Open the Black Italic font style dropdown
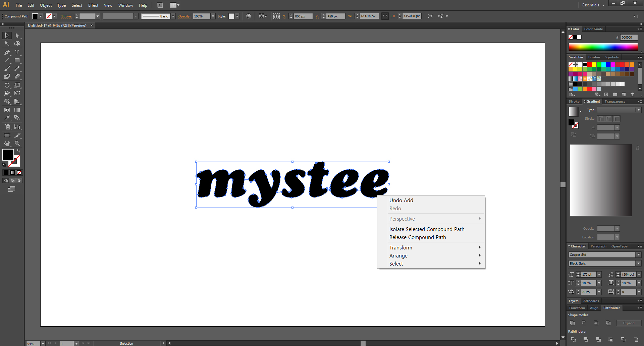 (x=639, y=264)
